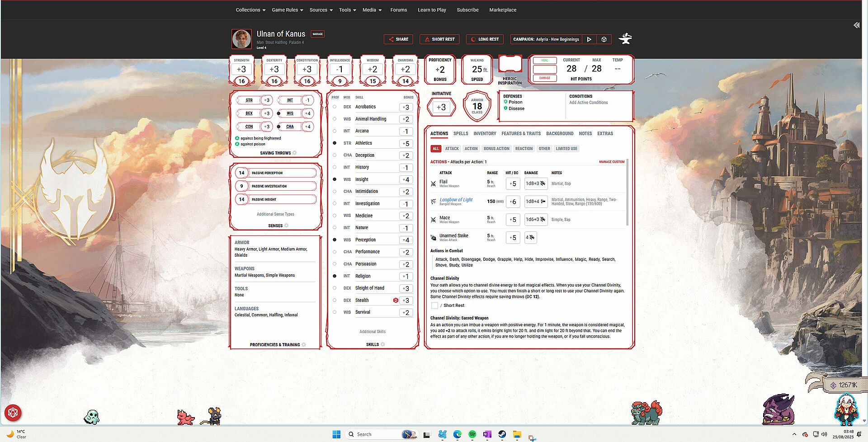The image size is (868, 442).
Task: Open Steam from the taskbar
Action: (502, 434)
